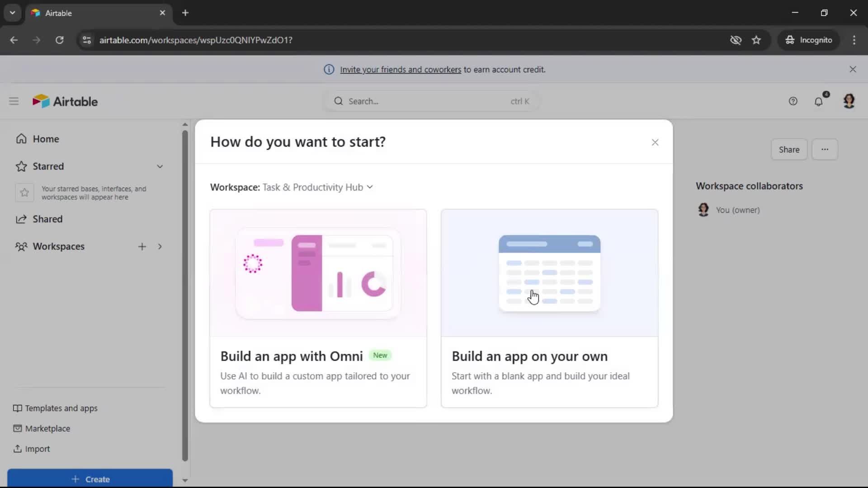Close the 'How do you want to start?' dialog
The image size is (868, 488).
655,142
